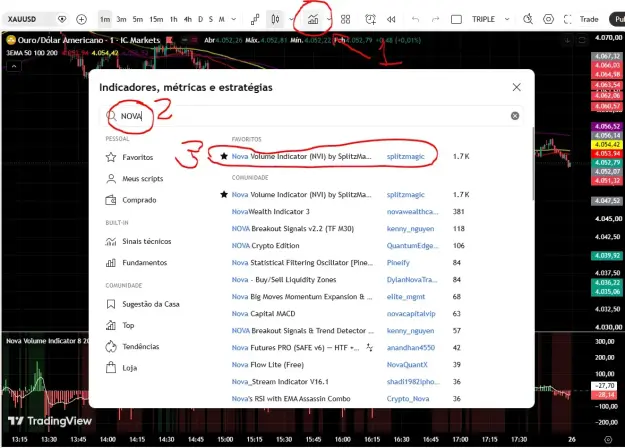Click the add symbol plus icon

pos(81,19)
